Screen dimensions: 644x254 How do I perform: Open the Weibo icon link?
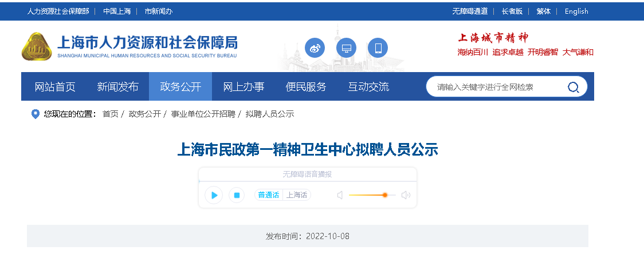tap(315, 49)
